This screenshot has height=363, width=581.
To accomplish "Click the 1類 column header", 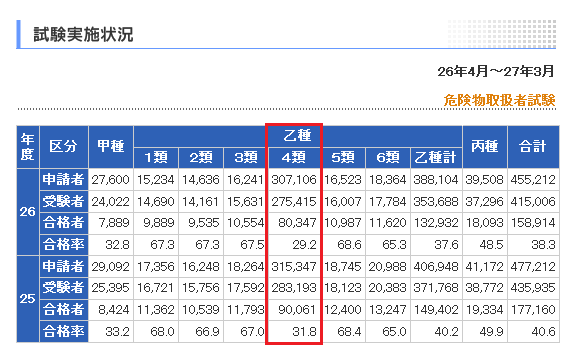I will tap(156, 158).
